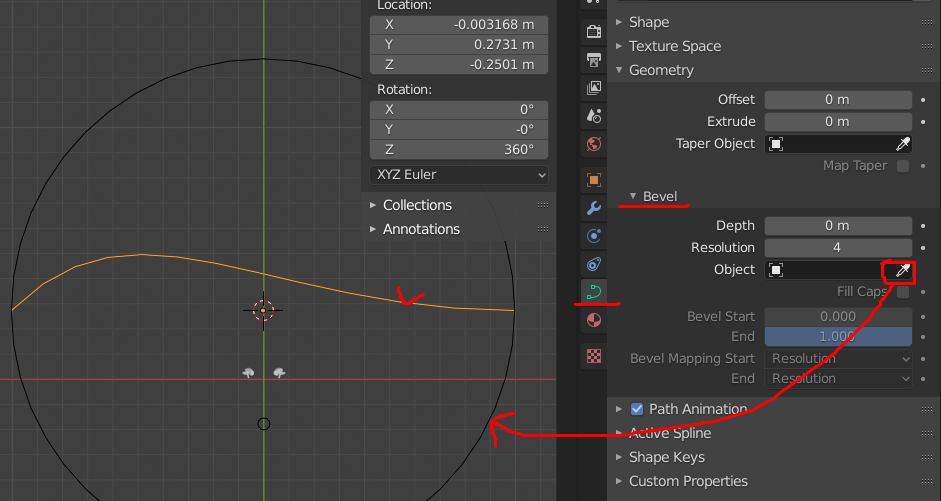Expand the Annotations panel
This screenshot has height=501, width=941.
coord(373,229)
